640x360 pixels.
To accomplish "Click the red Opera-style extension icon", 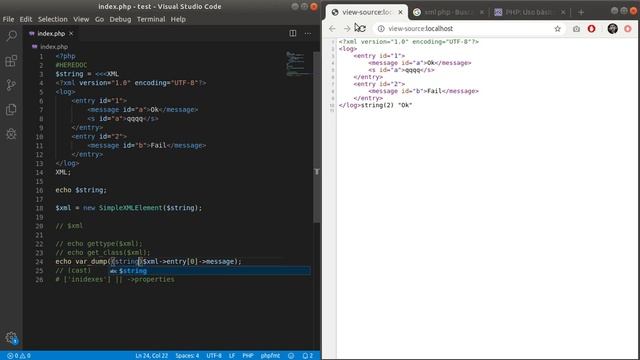I will (x=591, y=29).
